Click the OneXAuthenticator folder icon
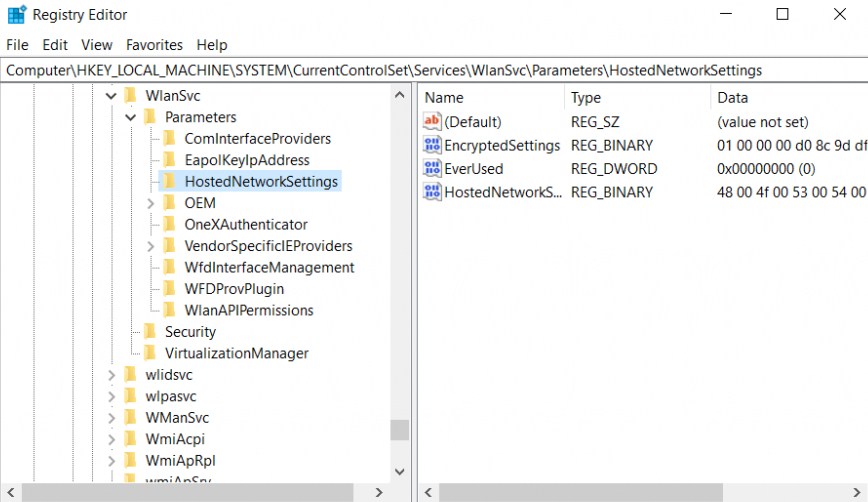 click(x=170, y=224)
